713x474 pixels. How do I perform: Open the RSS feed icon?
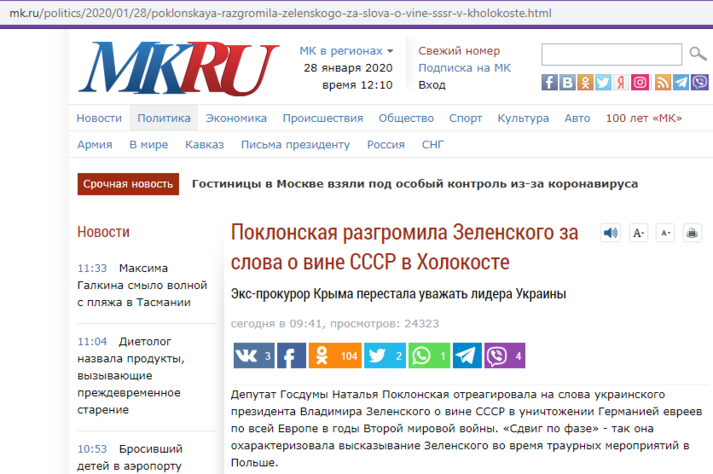tap(660, 83)
